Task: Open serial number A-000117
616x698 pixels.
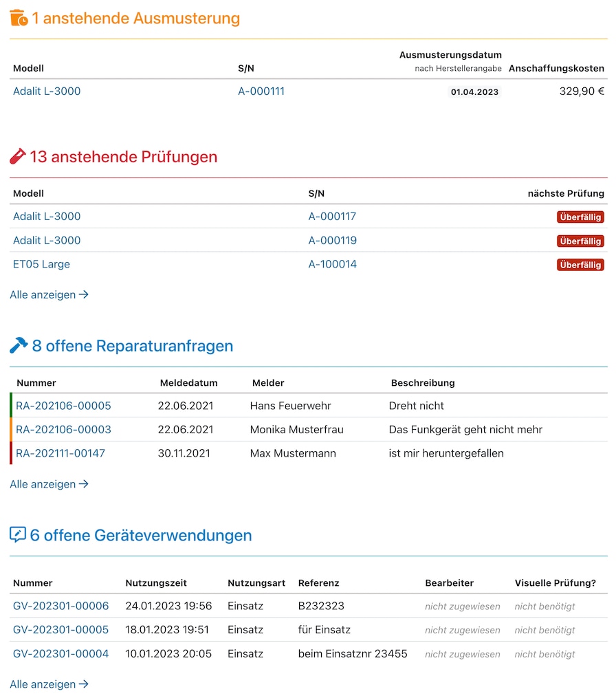Action: [332, 217]
